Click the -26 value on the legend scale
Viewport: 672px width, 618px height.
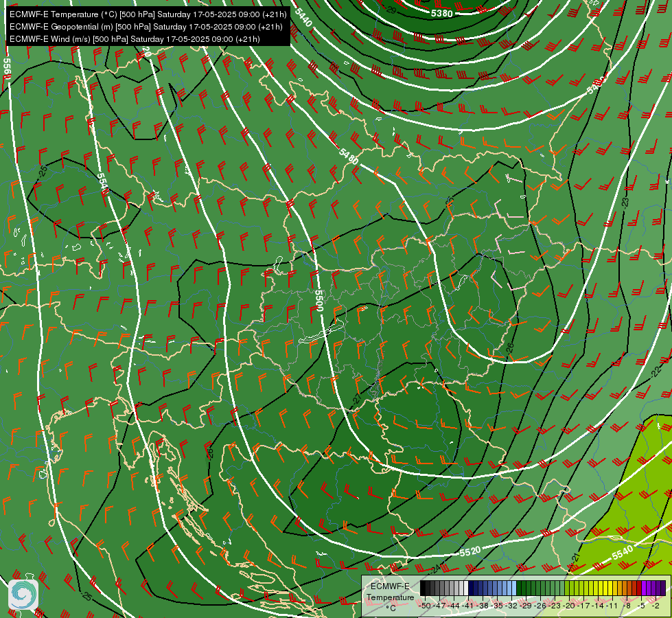541,606
